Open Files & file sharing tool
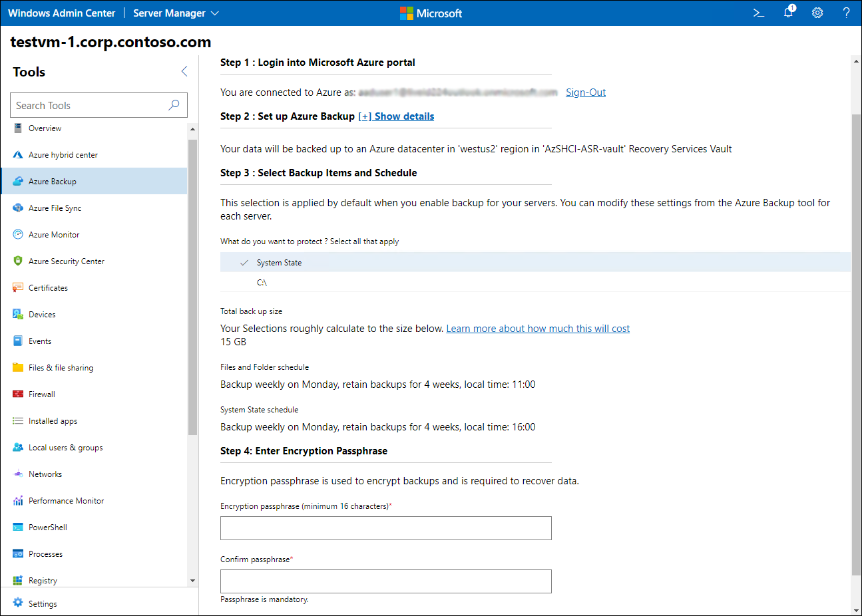The height and width of the screenshot is (616, 862). pos(94,368)
